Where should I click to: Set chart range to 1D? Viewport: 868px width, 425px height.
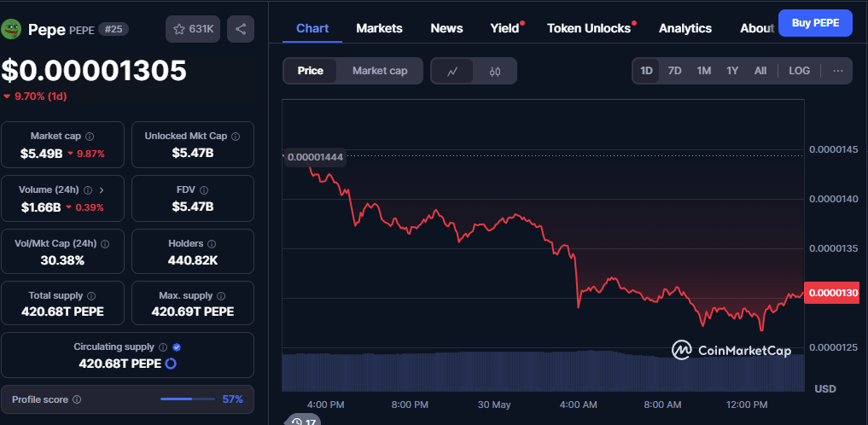(x=646, y=71)
